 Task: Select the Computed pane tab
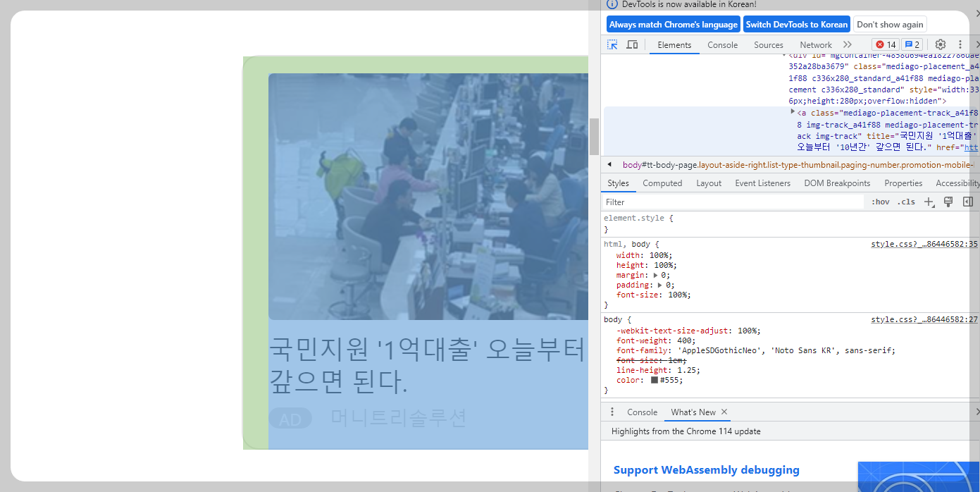coord(662,183)
